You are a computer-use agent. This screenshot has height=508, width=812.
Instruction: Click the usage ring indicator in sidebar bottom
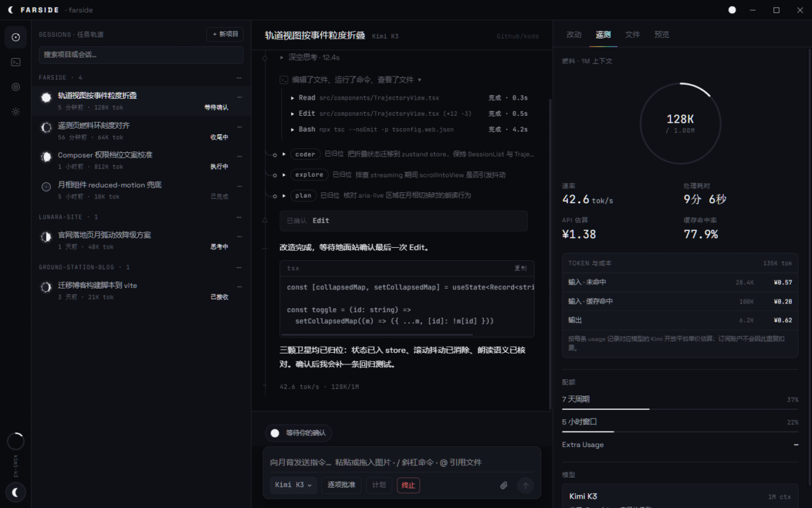16,442
